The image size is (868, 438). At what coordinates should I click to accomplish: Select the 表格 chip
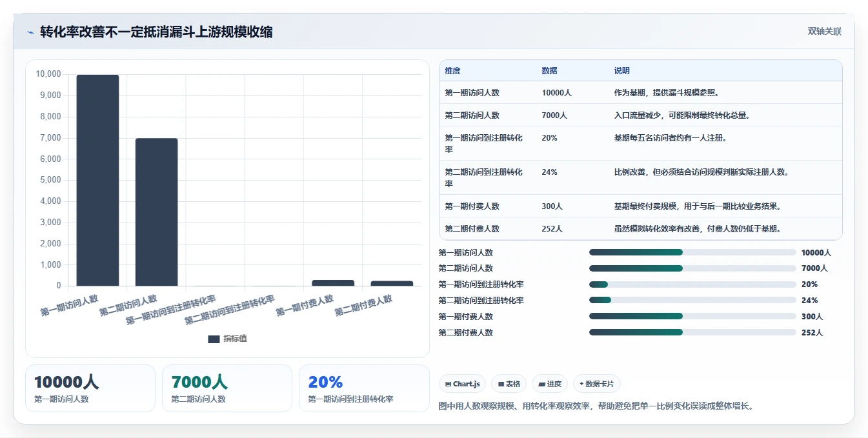point(509,384)
